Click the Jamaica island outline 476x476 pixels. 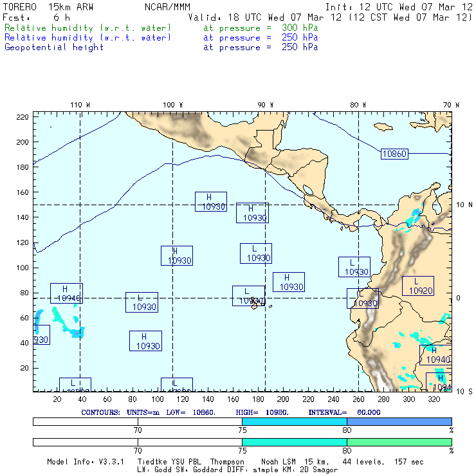383,127
